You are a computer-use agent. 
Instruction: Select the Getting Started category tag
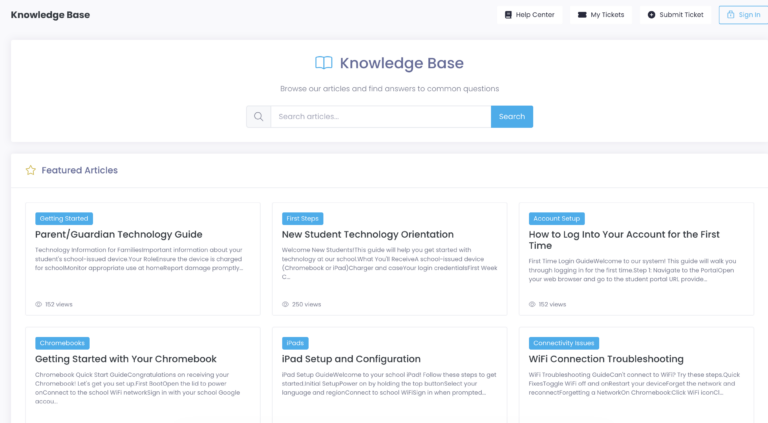coord(64,218)
